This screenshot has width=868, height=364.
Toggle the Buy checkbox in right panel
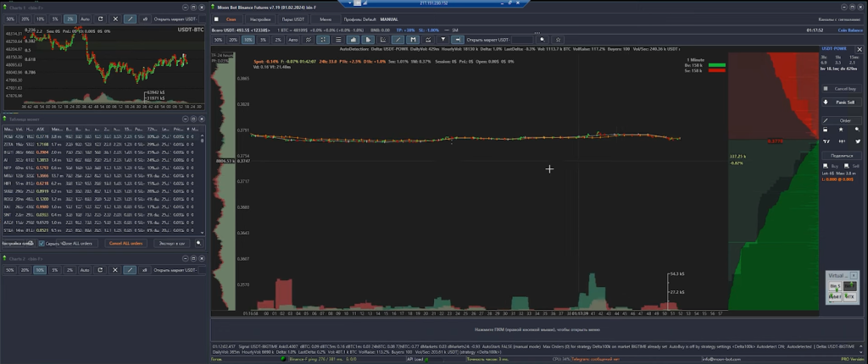(x=826, y=166)
